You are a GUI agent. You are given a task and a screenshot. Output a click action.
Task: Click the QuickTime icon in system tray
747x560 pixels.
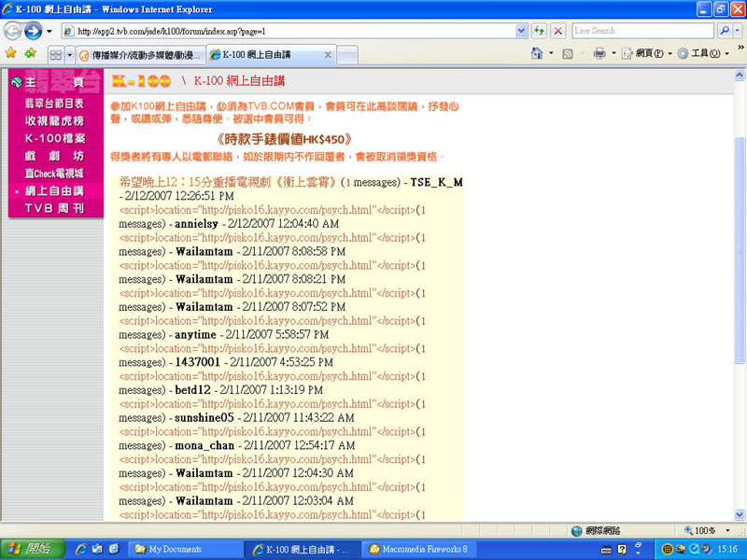696,549
